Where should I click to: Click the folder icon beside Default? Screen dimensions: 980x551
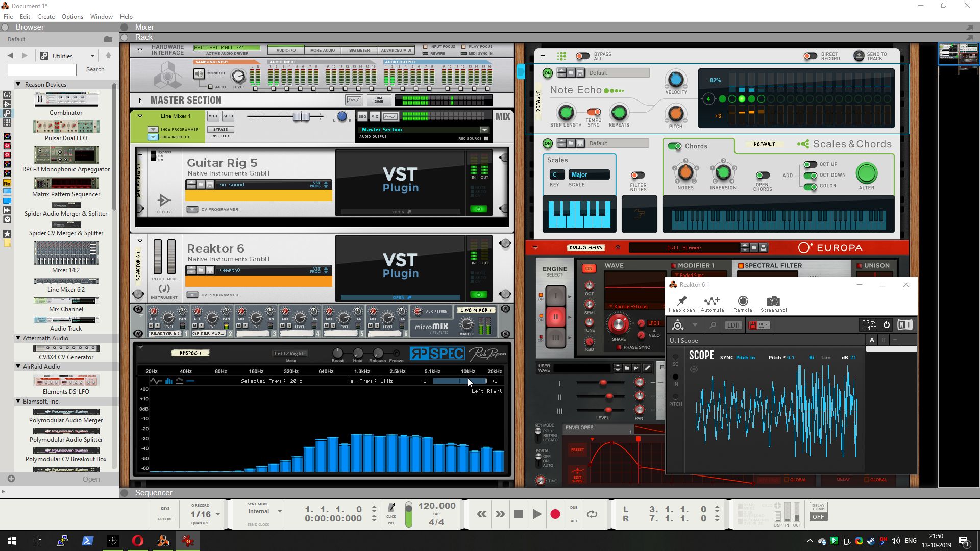point(108,39)
